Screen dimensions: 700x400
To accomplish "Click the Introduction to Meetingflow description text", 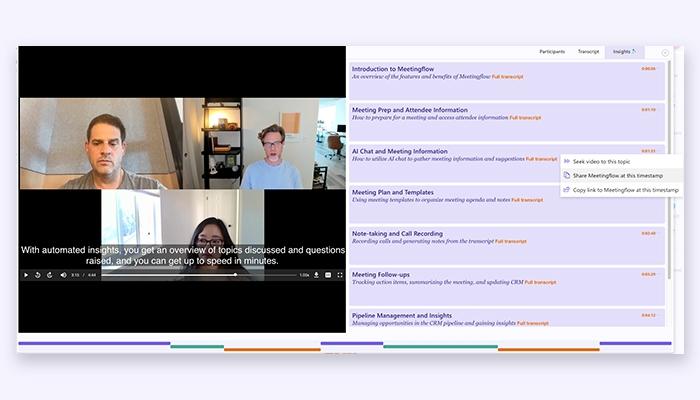I will click(x=421, y=77).
